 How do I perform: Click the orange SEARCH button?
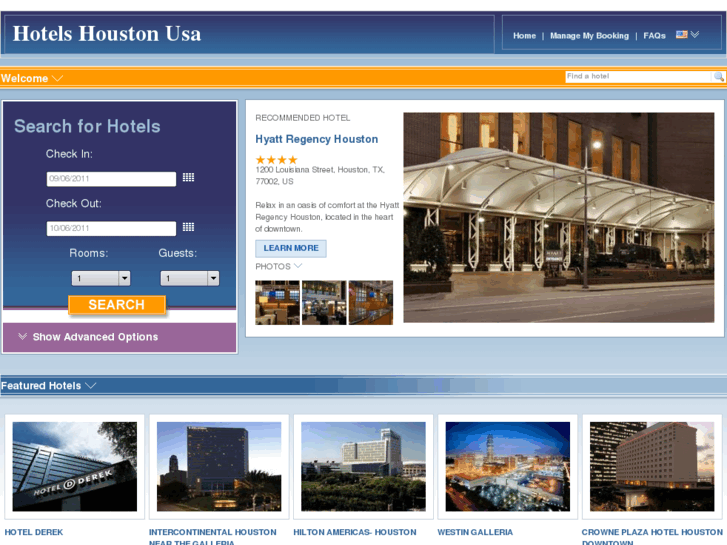pos(117,305)
